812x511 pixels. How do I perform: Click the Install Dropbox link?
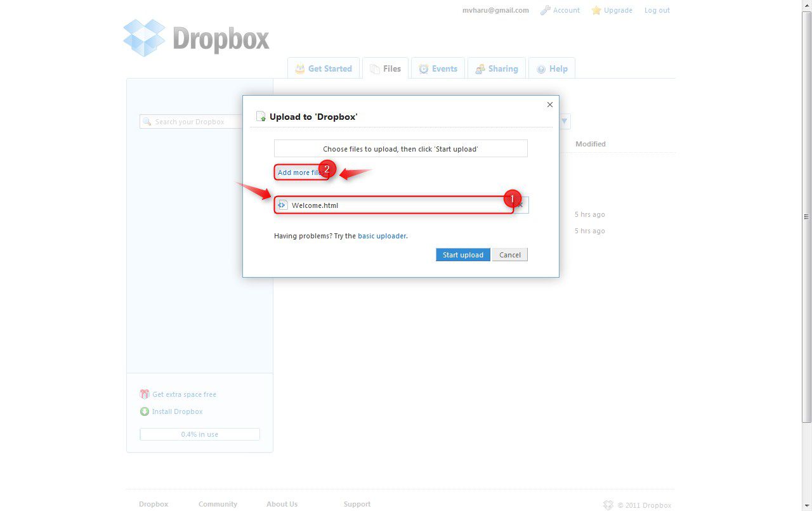pos(178,411)
